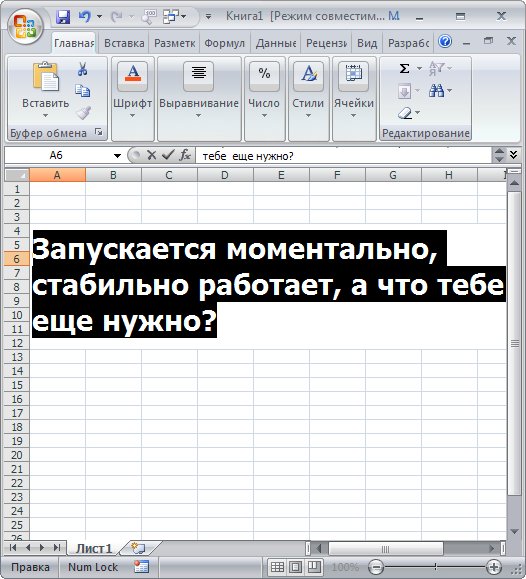This screenshot has width=526, height=579.
Task: Open the Рецензирование tab
Action: point(326,43)
